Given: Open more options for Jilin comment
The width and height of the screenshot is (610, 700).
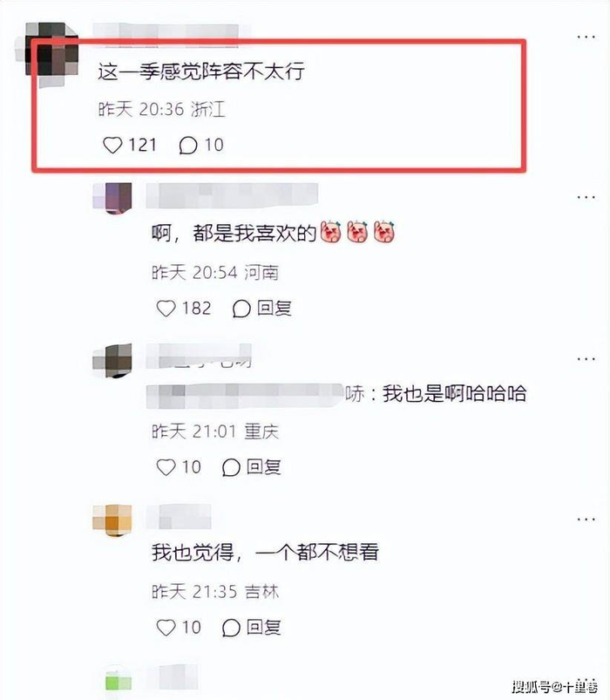Looking at the screenshot, I should 586,520.
